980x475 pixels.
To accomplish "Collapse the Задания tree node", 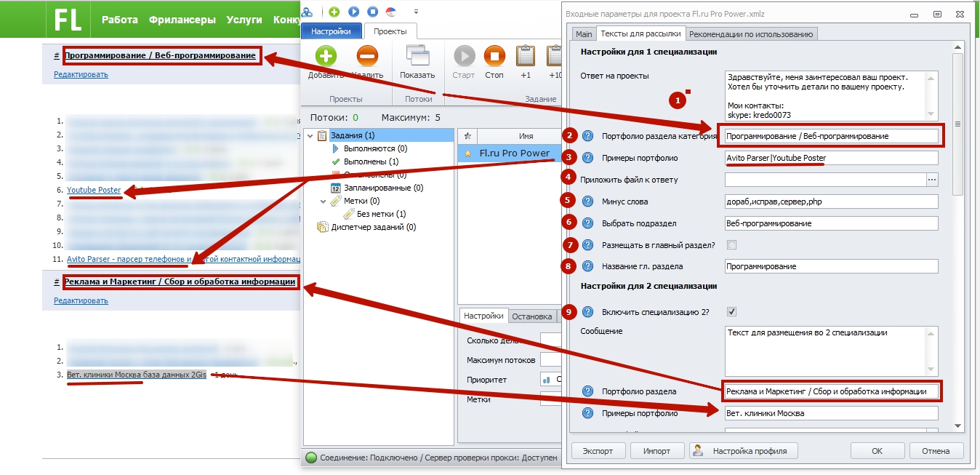I will [310, 135].
